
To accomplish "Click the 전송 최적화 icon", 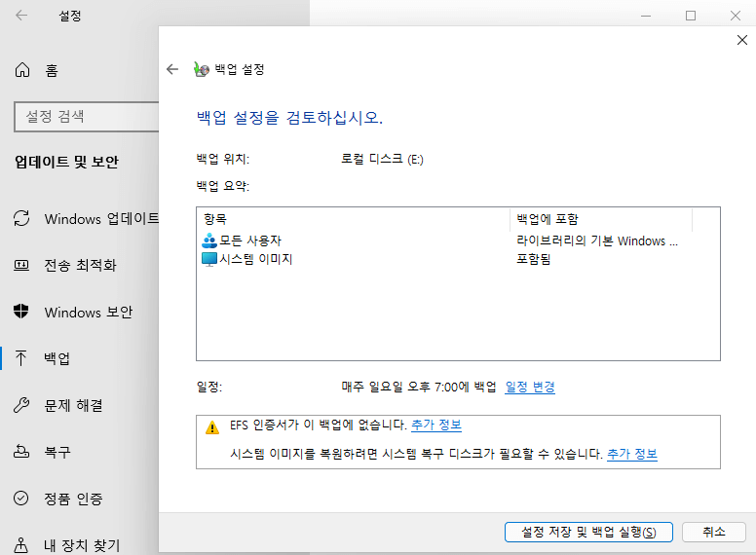I will [21, 265].
